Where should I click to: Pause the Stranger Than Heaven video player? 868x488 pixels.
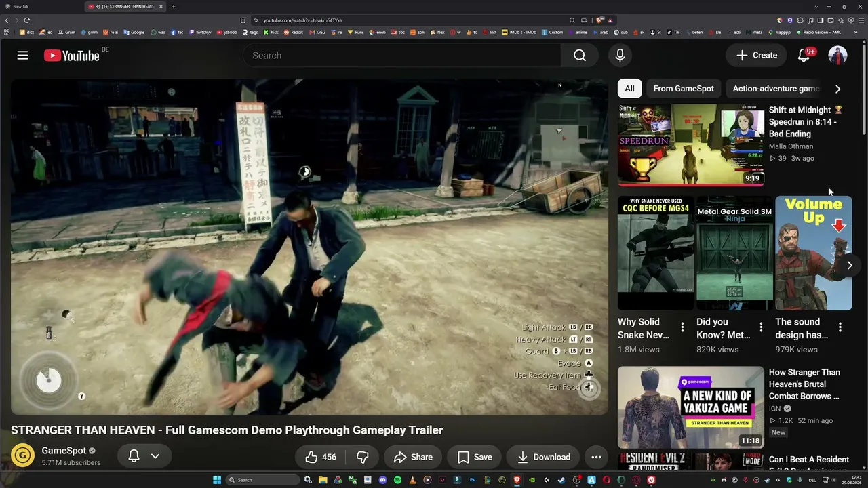[x=309, y=247]
